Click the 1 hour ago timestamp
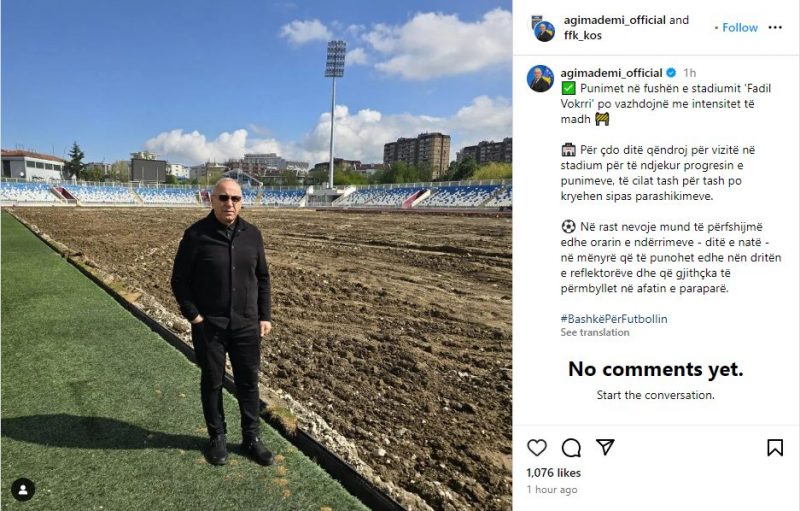The width and height of the screenshot is (800, 511). coord(552,490)
